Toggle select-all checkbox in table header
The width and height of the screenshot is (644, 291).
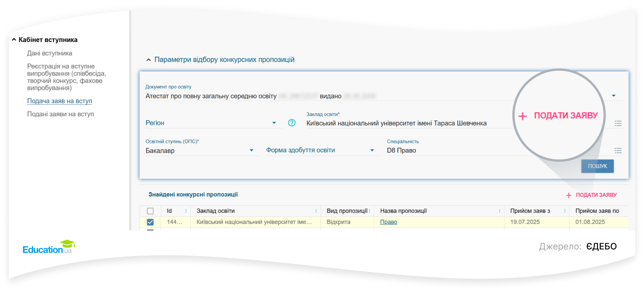[150, 211]
